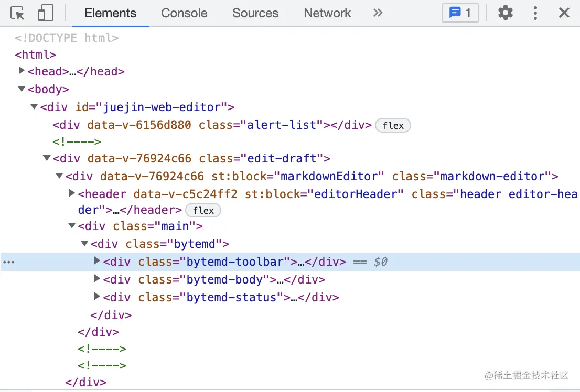Collapse the div class main node
This screenshot has width=580, height=392.
point(72,225)
